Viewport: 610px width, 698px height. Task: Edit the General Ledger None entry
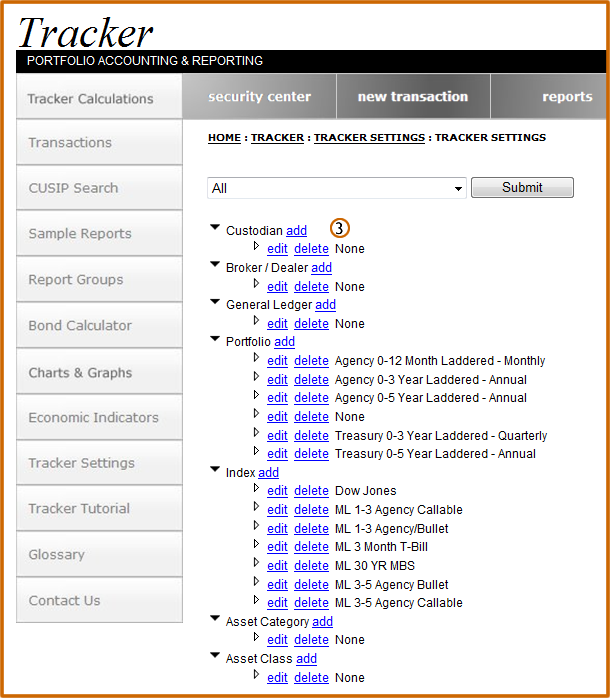277,323
